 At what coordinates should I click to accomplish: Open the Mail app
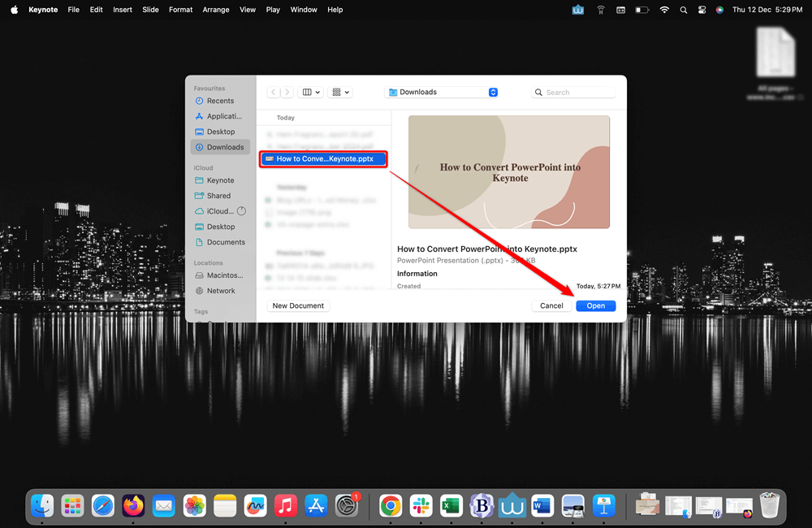163,505
